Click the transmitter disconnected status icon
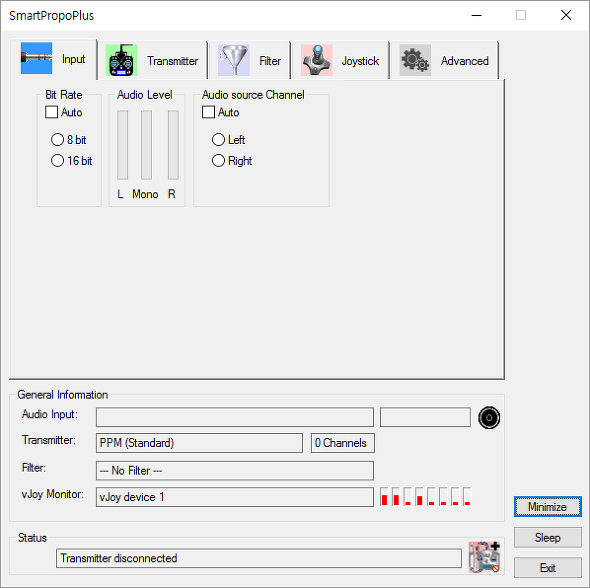 [x=484, y=557]
